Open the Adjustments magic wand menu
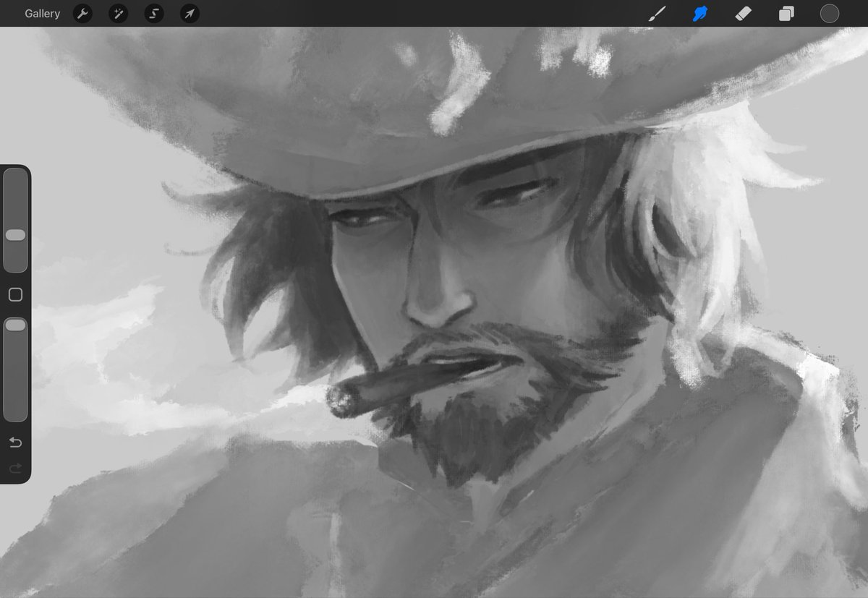This screenshot has height=598, width=868. click(x=118, y=14)
